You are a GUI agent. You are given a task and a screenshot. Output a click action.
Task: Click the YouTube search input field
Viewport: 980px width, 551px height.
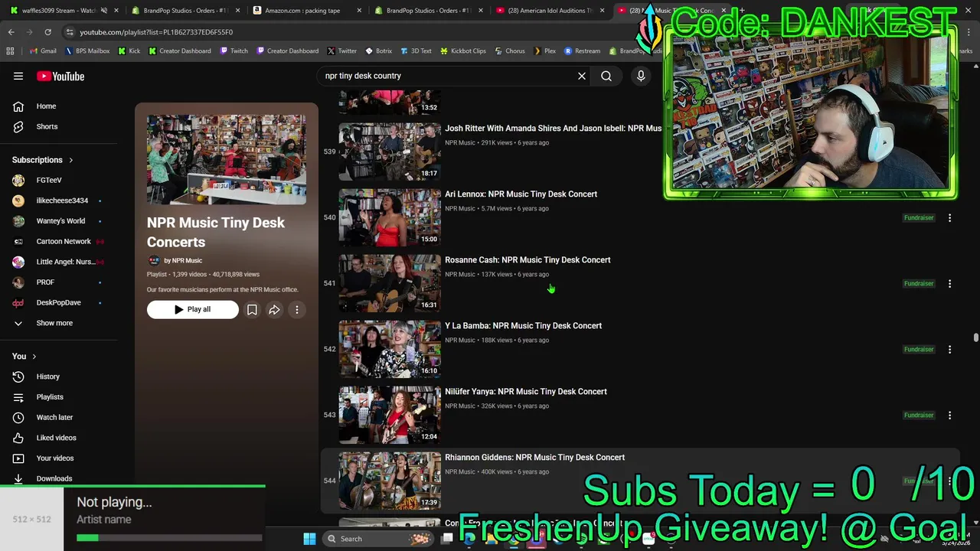click(448, 76)
